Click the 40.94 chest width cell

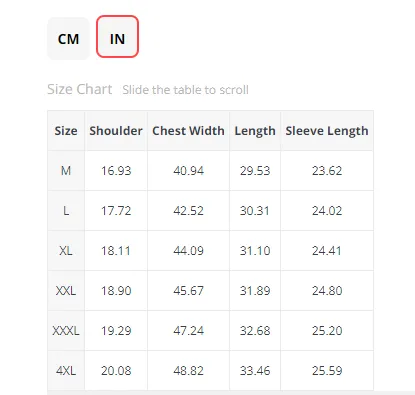(x=188, y=171)
